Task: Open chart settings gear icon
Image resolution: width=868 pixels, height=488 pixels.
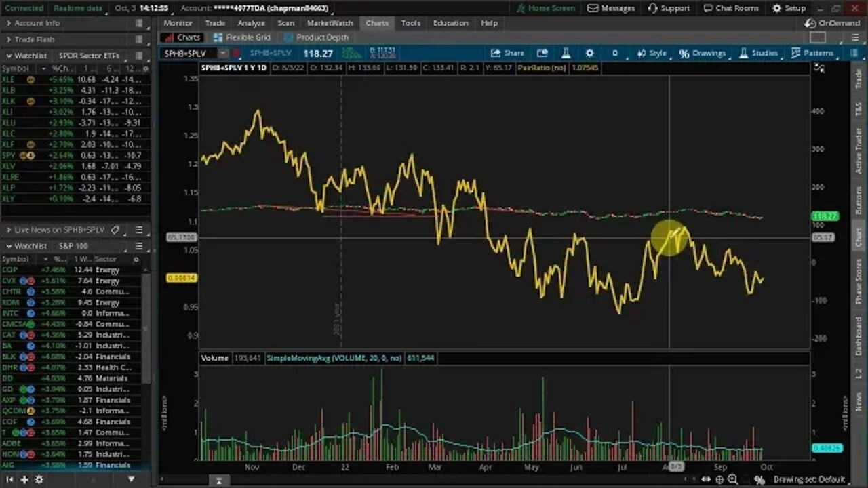Action: click(589, 53)
